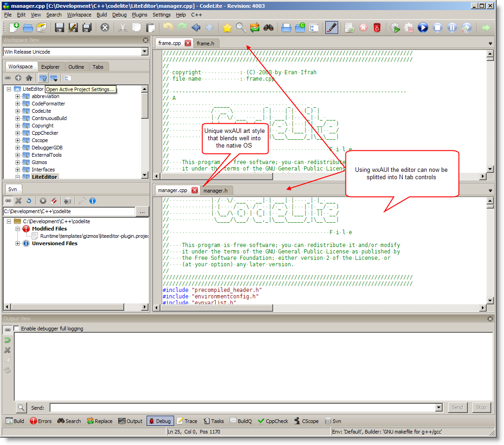Open the Plugins menu
The height and width of the screenshot is (445, 504).
(x=139, y=15)
